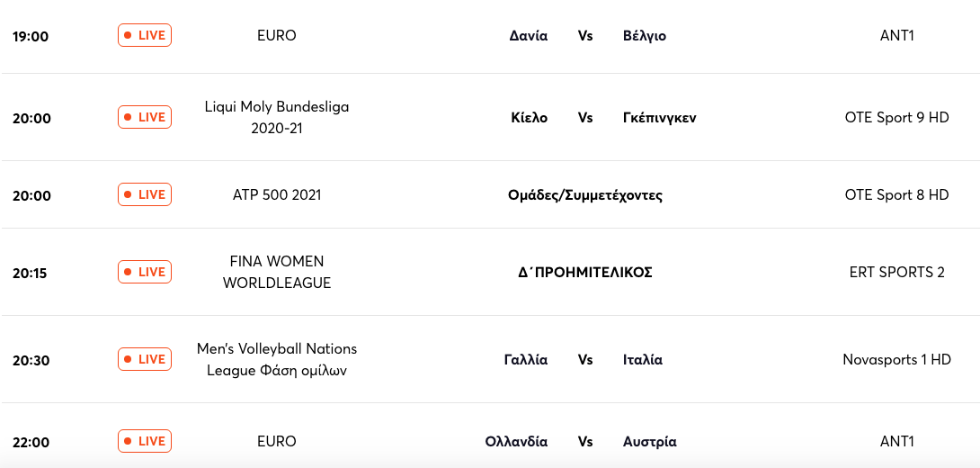This screenshot has height=468, width=980.
Task: Click the LIVE badge for Δανία vs Βέλγιο
Action: coord(145,35)
